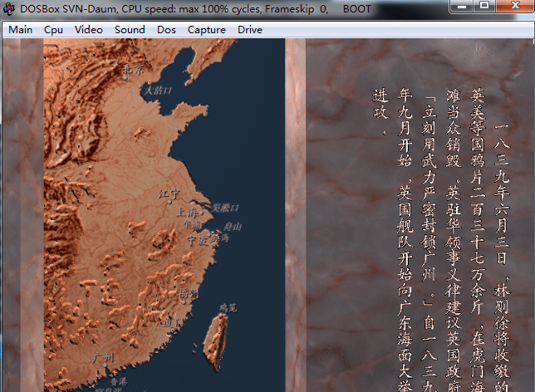Open the Cpu menu
This screenshot has height=392, width=535.
click(x=53, y=30)
